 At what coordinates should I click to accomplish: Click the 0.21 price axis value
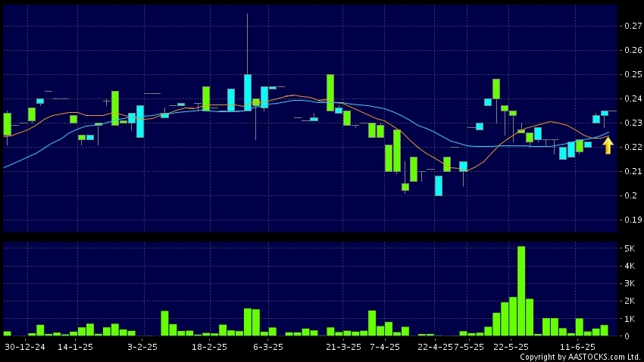633,171
